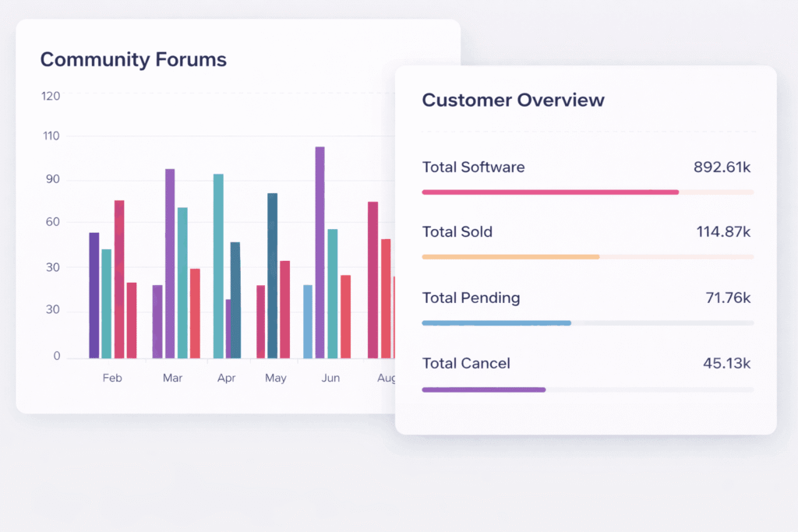Click the pink Total Software progress bar

pos(550,192)
